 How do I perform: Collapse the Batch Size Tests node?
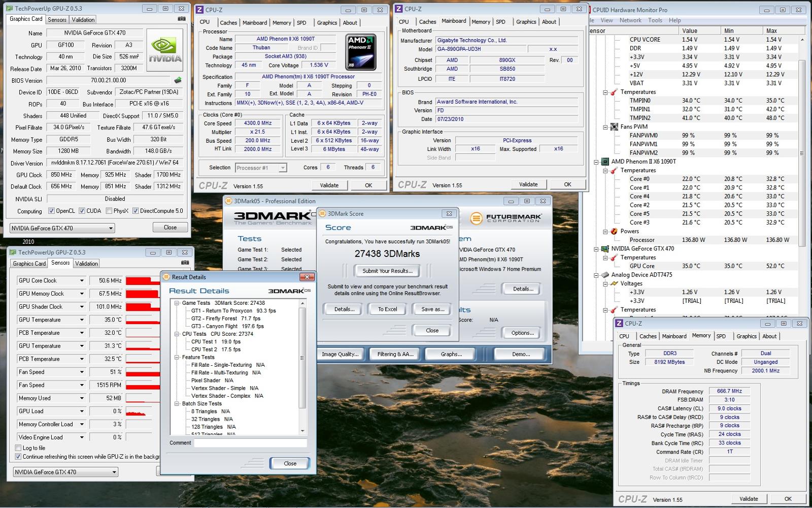[x=177, y=403]
